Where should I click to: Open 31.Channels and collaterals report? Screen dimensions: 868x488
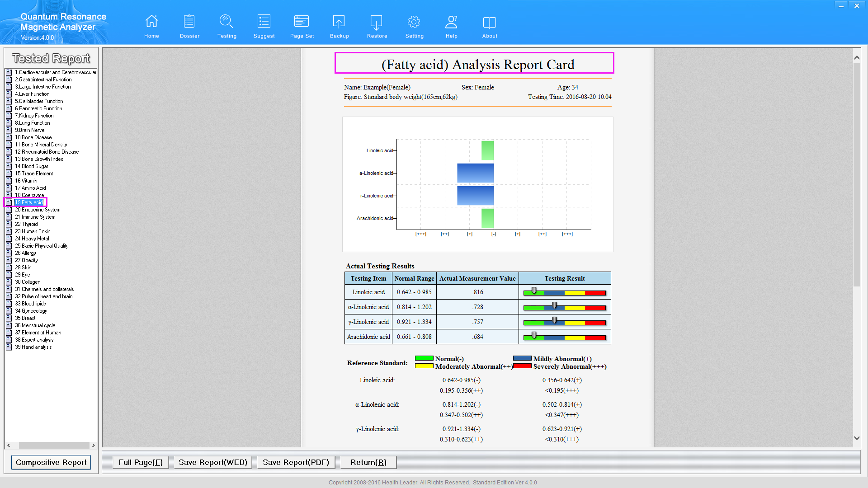[x=44, y=289]
